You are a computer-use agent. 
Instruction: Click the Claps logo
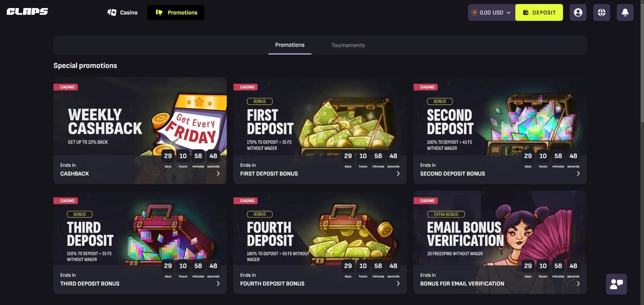pyautogui.click(x=27, y=12)
